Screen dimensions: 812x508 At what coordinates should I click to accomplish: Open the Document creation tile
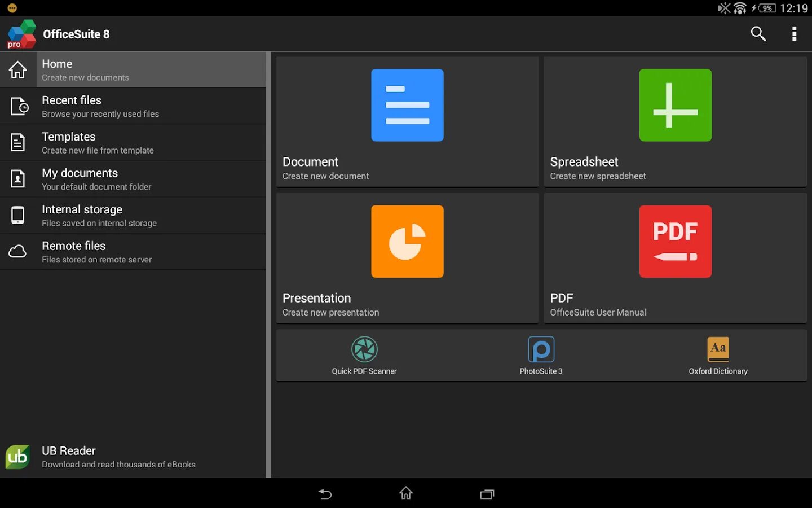[x=407, y=121]
